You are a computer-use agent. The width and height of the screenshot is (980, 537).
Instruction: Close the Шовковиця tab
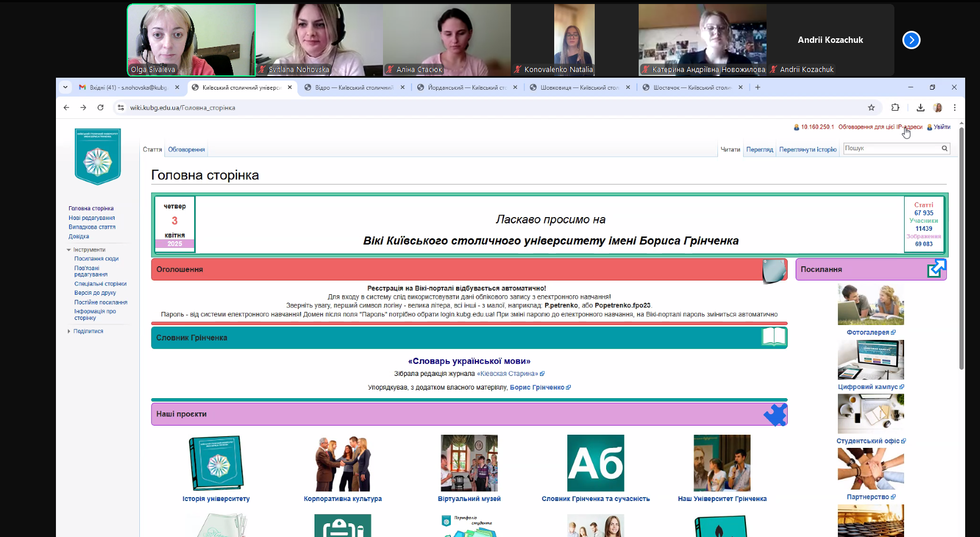coord(628,87)
